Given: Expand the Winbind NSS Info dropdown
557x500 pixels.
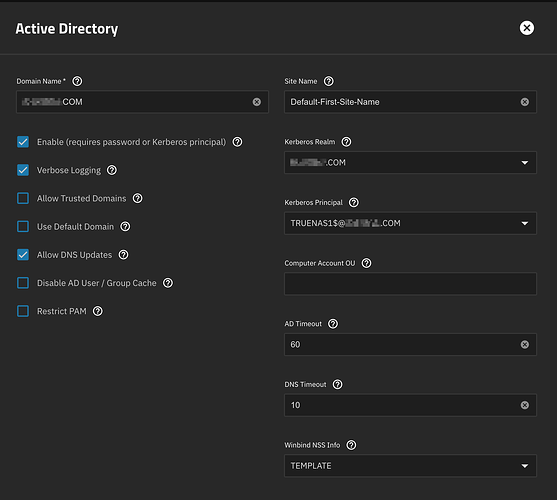Looking at the screenshot, I should 410,466.
